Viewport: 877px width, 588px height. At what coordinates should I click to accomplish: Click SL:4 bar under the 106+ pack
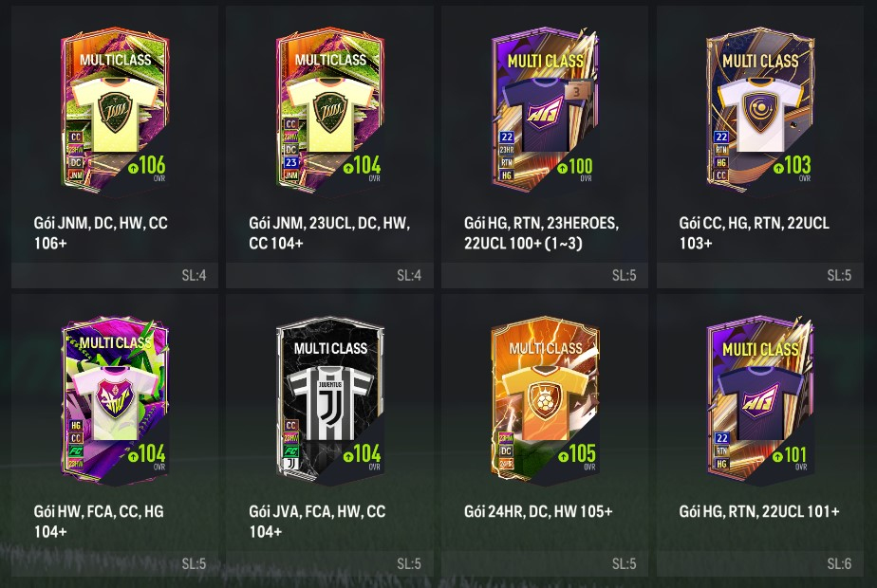click(x=115, y=275)
